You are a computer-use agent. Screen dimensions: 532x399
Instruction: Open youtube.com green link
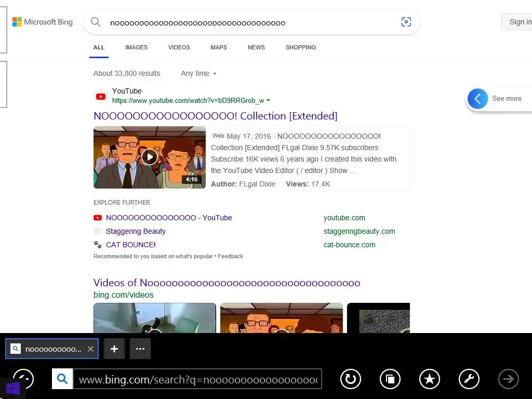[x=344, y=218]
